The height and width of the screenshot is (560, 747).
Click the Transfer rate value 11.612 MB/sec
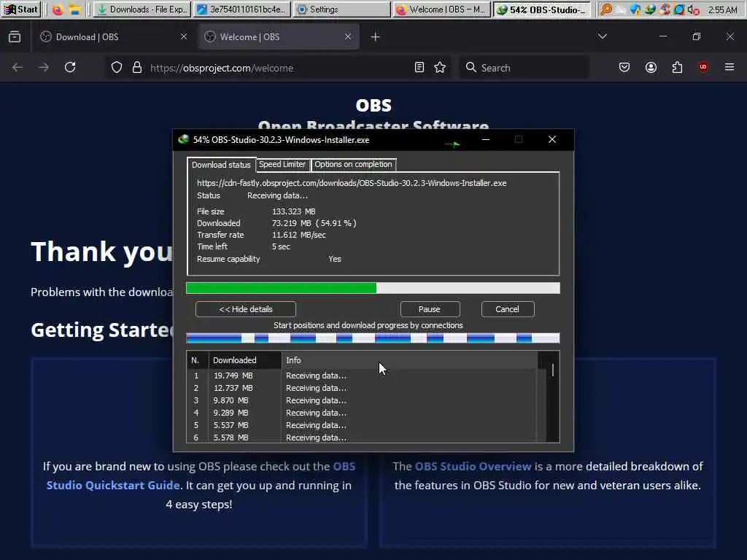point(298,235)
